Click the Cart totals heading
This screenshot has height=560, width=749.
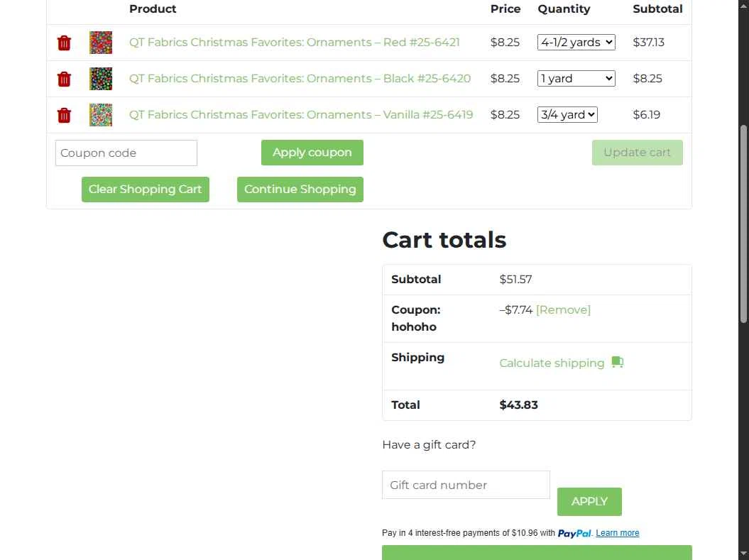point(444,240)
